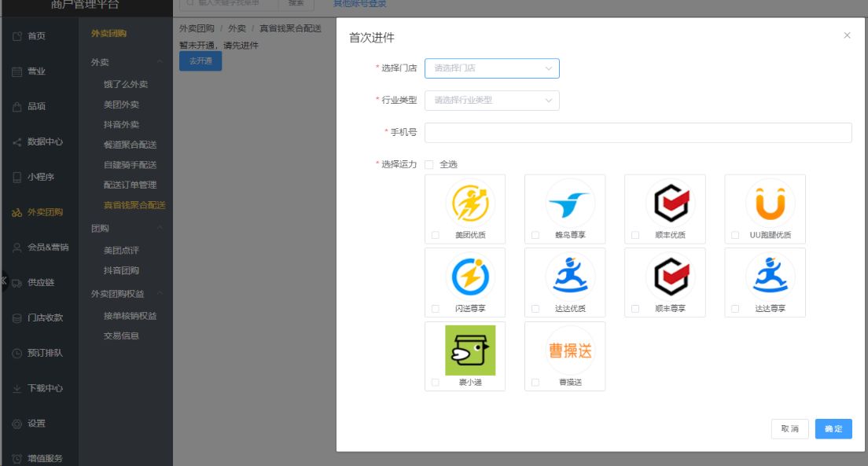This screenshot has width=868, height=466.
Task: Click the 去开通 button
Action: point(200,61)
